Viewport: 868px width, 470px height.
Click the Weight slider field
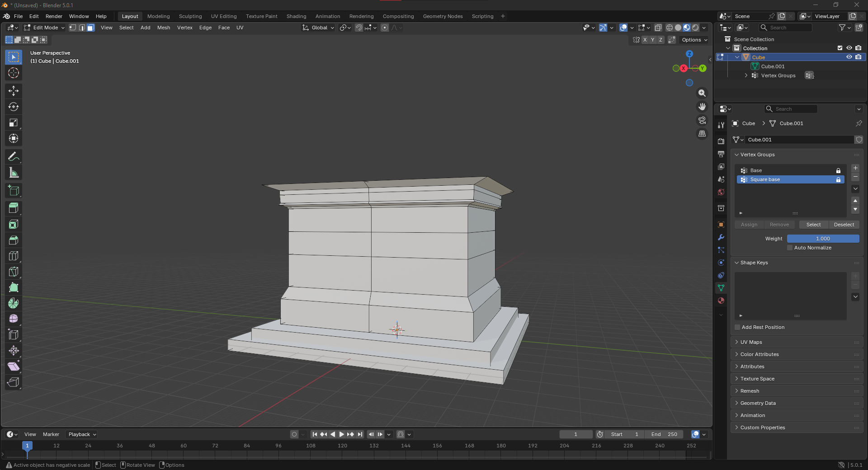pos(823,239)
